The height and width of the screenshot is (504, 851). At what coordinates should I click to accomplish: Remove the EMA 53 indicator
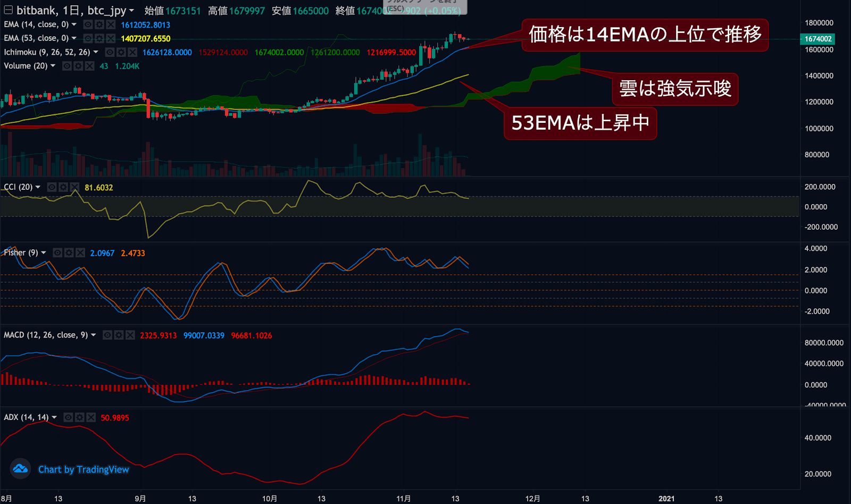111,39
